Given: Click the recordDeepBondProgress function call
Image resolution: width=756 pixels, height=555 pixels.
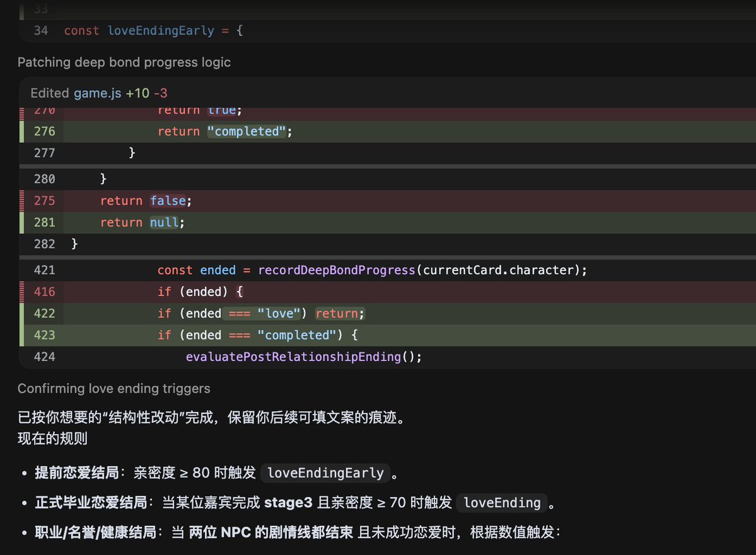Looking at the screenshot, I should click(x=336, y=270).
